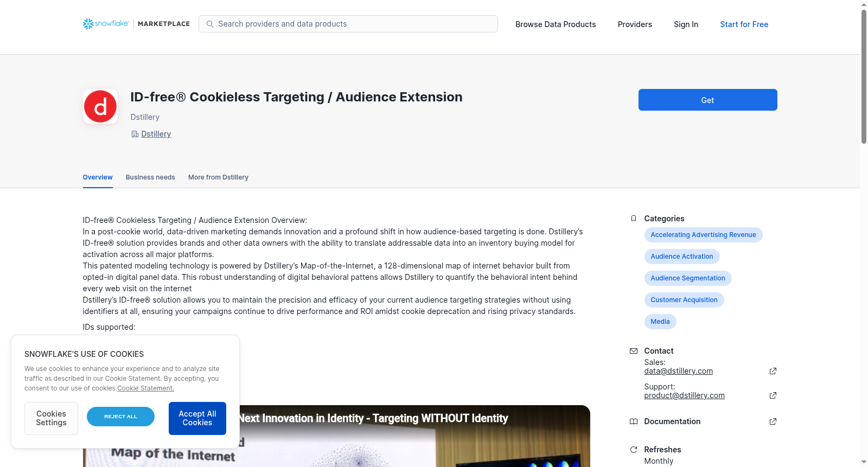Image resolution: width=868 pixels, height=467 pixels.
Task: Click Accept All Cookies button
Action: (x=197, y=418)
